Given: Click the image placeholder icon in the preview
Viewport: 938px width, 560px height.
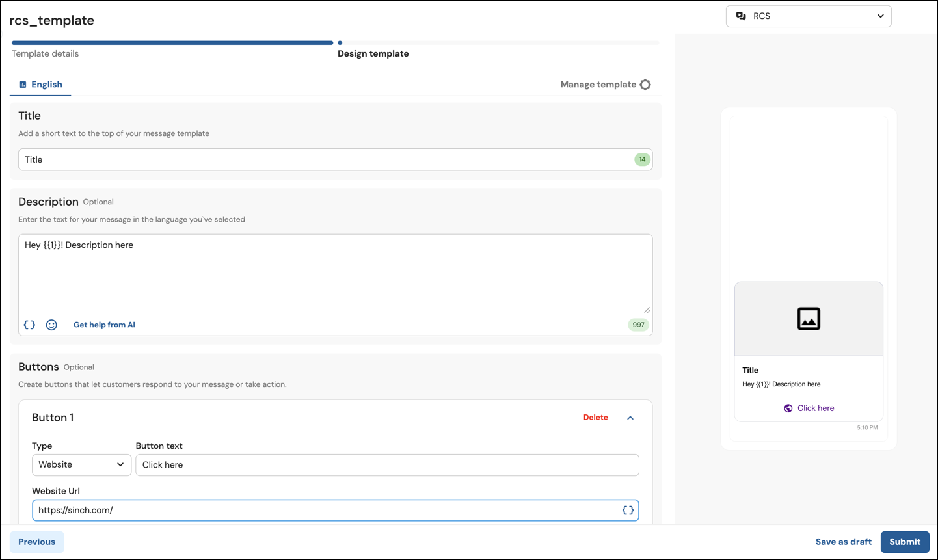Looking at the screenshot, I should (x=808, y=319).
